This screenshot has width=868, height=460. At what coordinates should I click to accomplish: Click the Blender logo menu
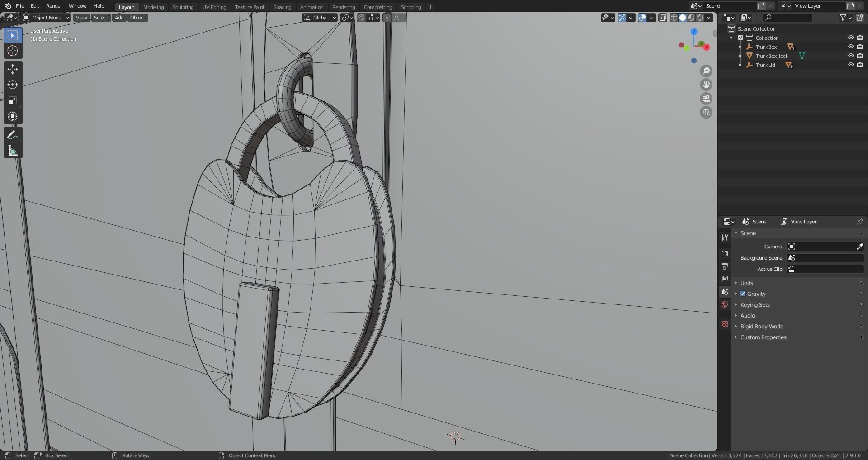click(x=8, y=6)
